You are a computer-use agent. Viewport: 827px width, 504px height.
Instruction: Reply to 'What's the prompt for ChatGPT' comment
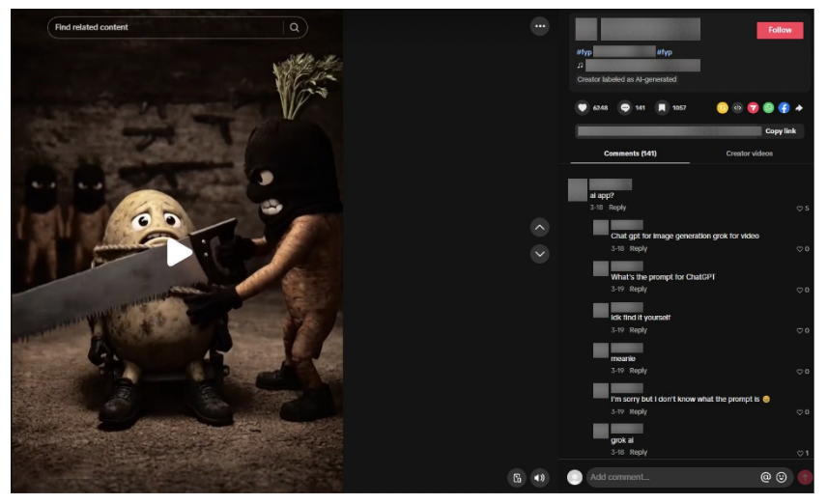pos(639,290)
